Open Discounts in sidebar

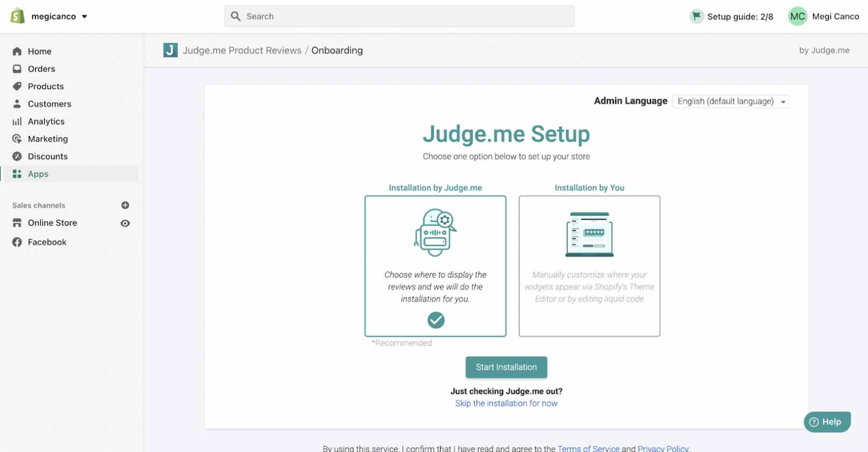tap(48, 156)
